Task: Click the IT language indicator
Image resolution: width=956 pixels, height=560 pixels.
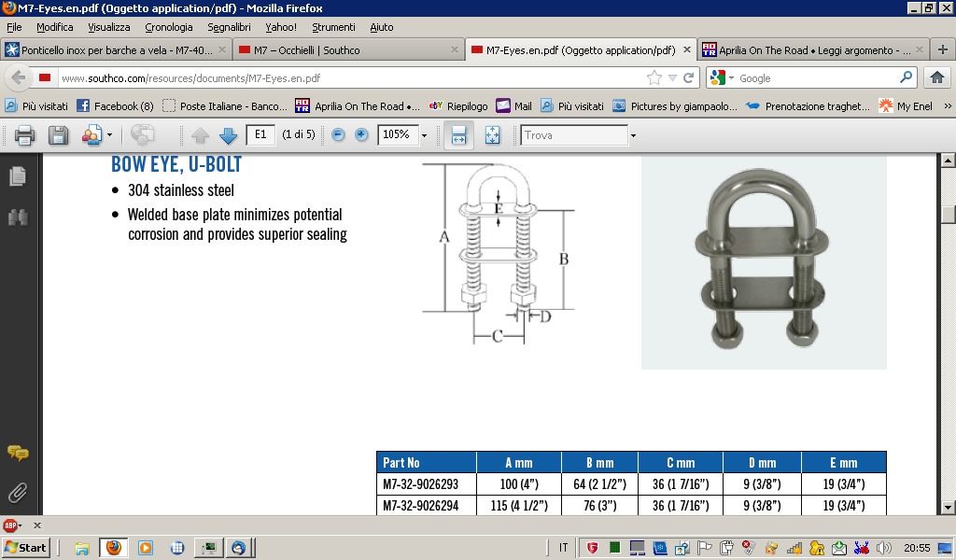Action: (x=563, y=548)
